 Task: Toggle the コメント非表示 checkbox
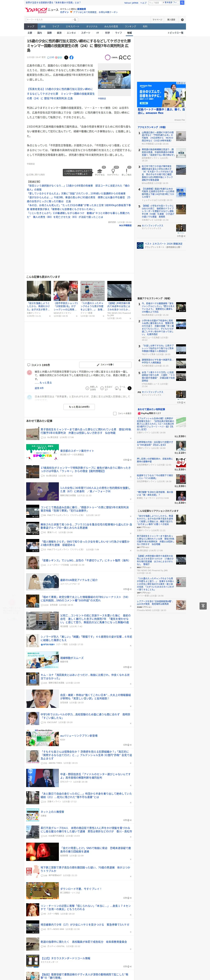click(x=115, y=414)
